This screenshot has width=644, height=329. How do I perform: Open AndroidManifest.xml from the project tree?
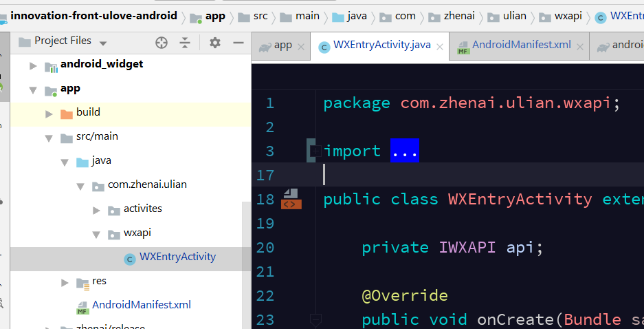click(142, 305)
